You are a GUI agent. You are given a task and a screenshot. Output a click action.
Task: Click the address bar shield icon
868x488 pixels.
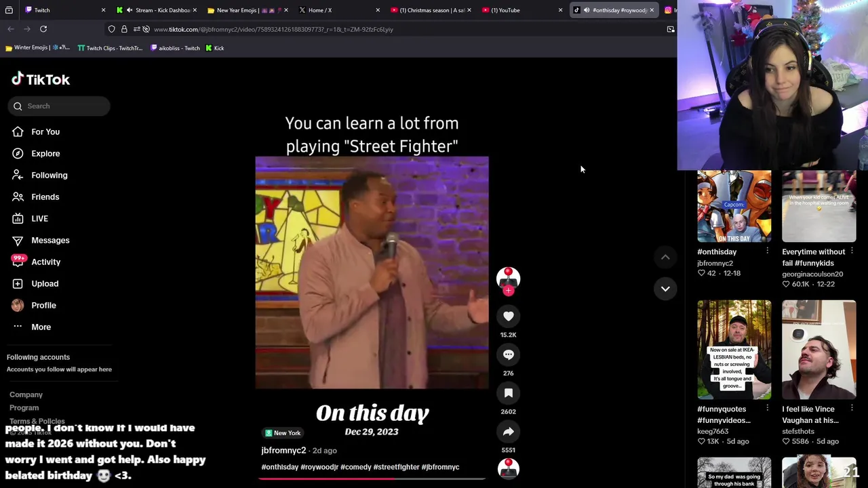112,29
